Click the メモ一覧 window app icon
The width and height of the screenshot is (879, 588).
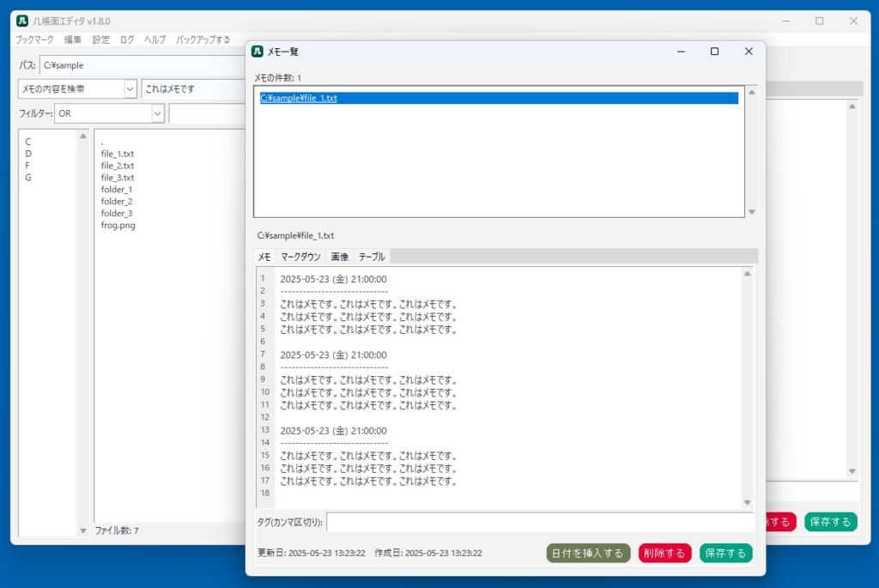258,51
